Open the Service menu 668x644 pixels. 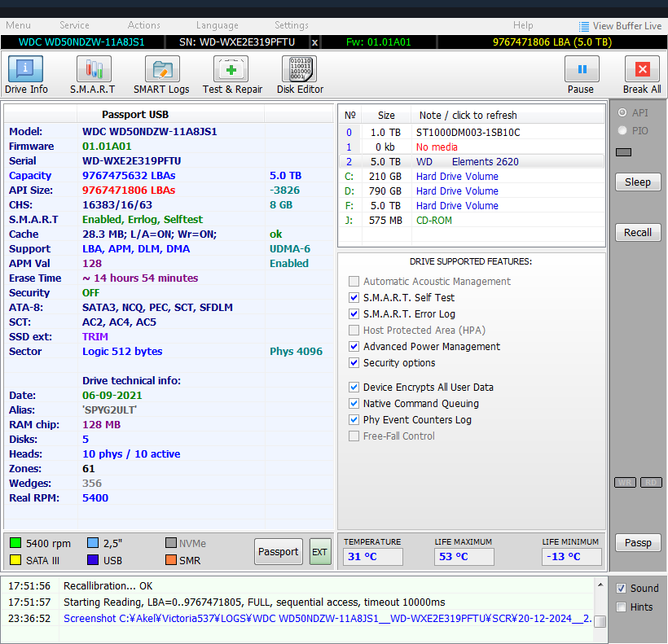point(75,25)
